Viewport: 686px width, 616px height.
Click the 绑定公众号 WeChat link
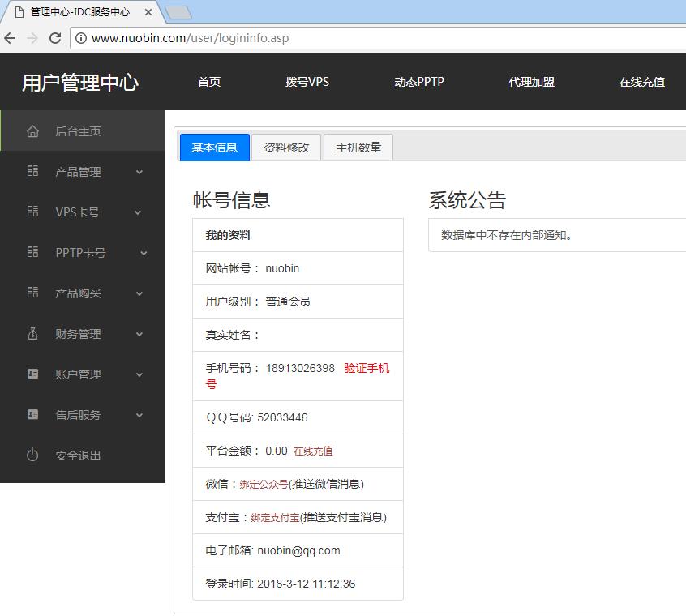pyautogui.click(x=264, y=484)
